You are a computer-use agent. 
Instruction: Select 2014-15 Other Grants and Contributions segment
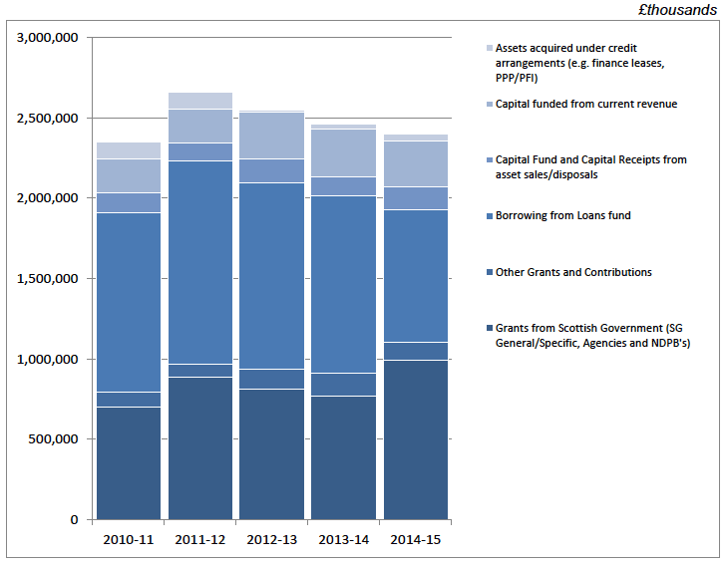416,351
